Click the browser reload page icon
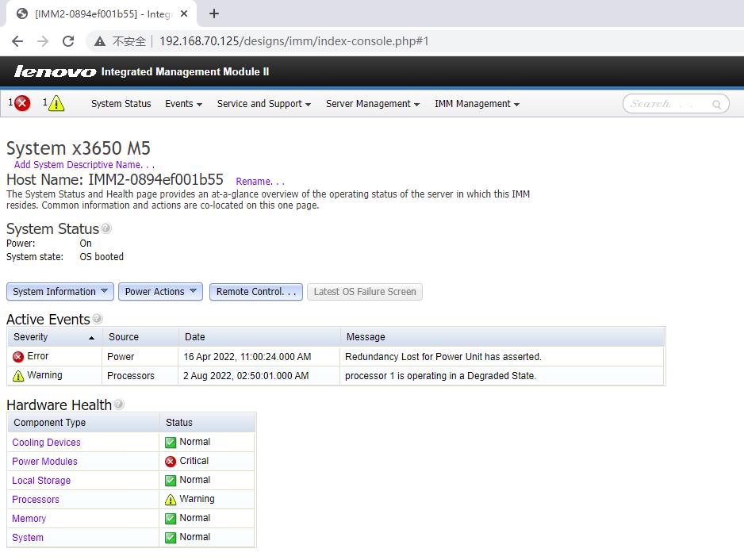744x560 pixels. tap(68, 41)
